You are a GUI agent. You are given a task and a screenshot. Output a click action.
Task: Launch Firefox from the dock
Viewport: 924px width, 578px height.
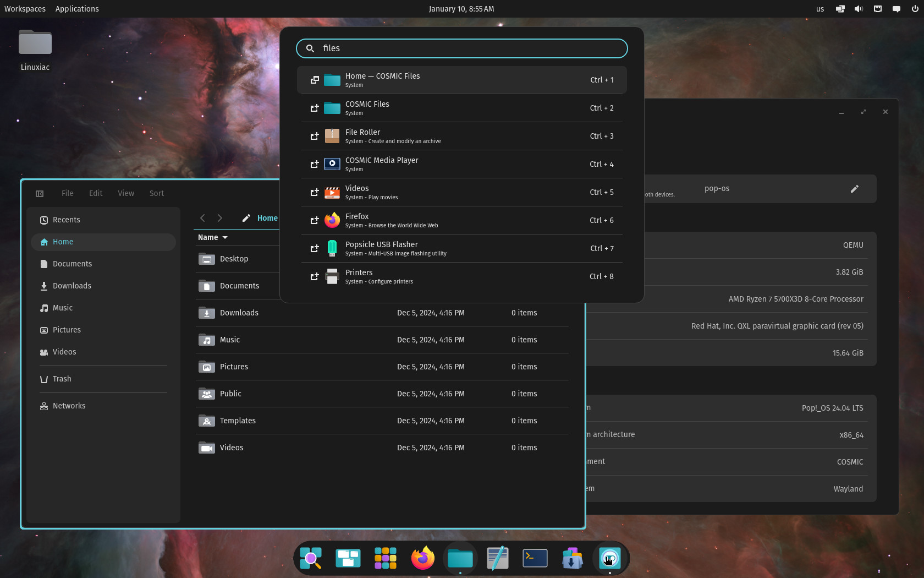pos(423,558)
